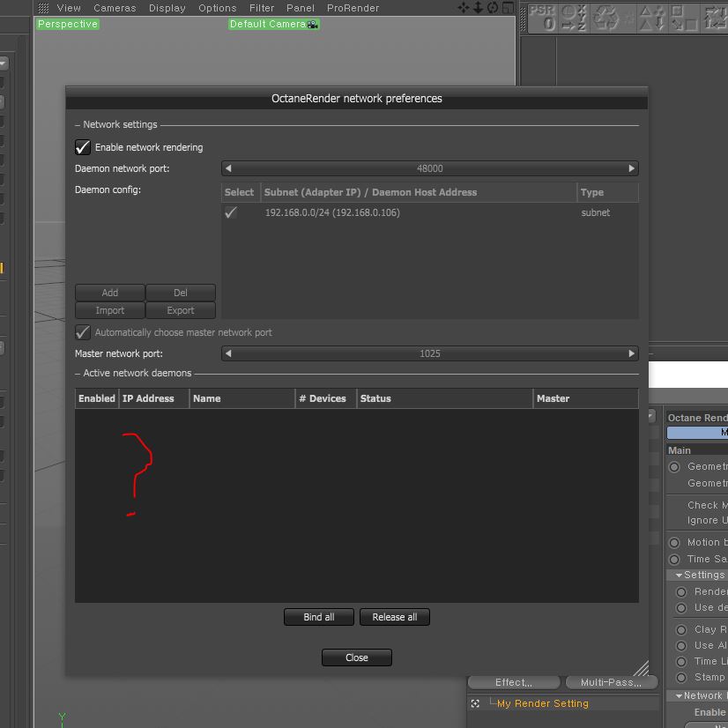Click the recycle-shaped icon in top toolbar
The height and width of the screenshot is (728, 728).
click(x=605, y=18)
